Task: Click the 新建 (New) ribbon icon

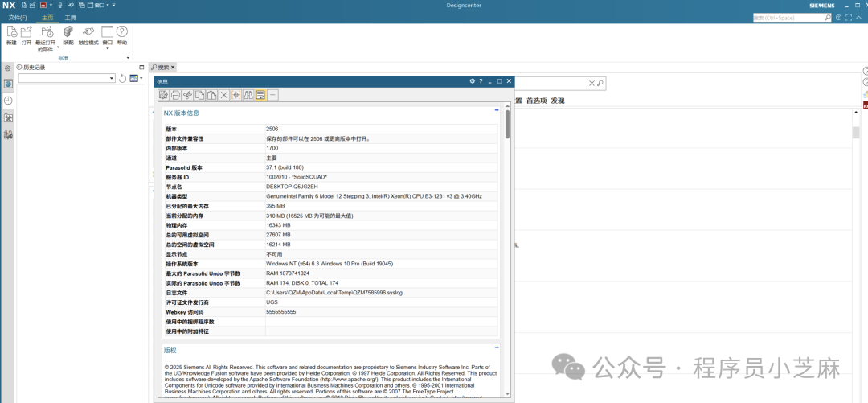Action: (11, 32)
